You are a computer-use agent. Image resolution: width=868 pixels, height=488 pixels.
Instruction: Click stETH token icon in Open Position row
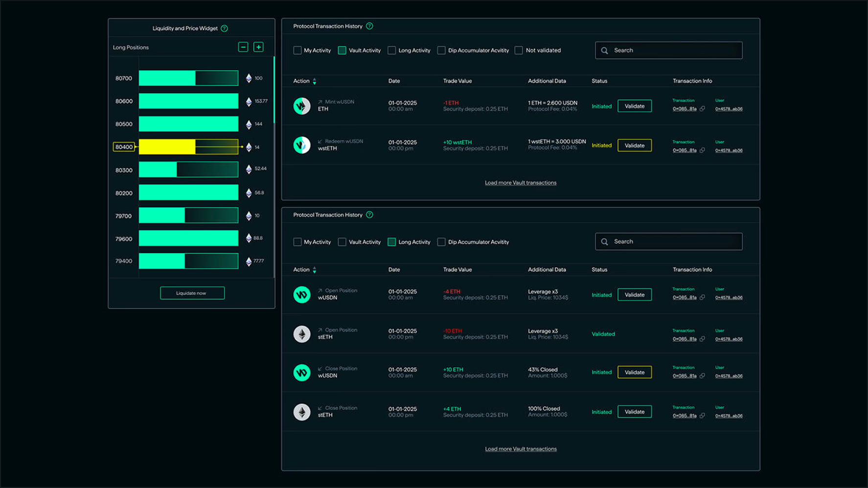302,334
